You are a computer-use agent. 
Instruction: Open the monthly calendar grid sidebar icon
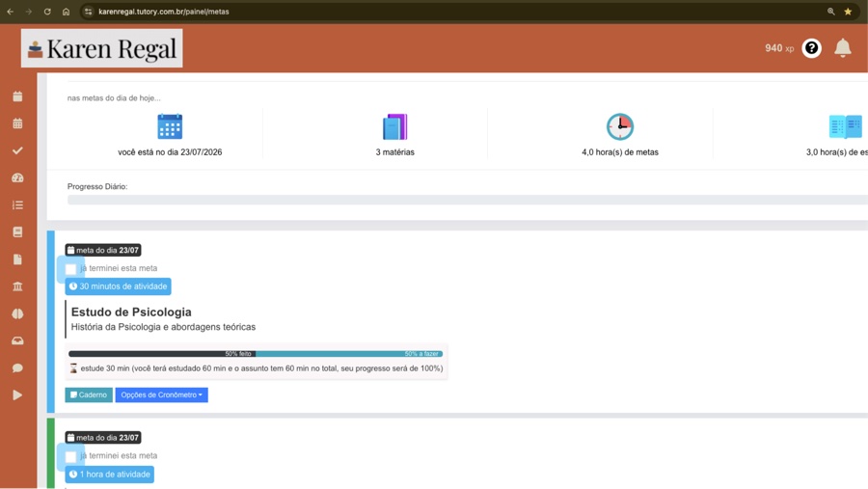(x=17, y=123)
